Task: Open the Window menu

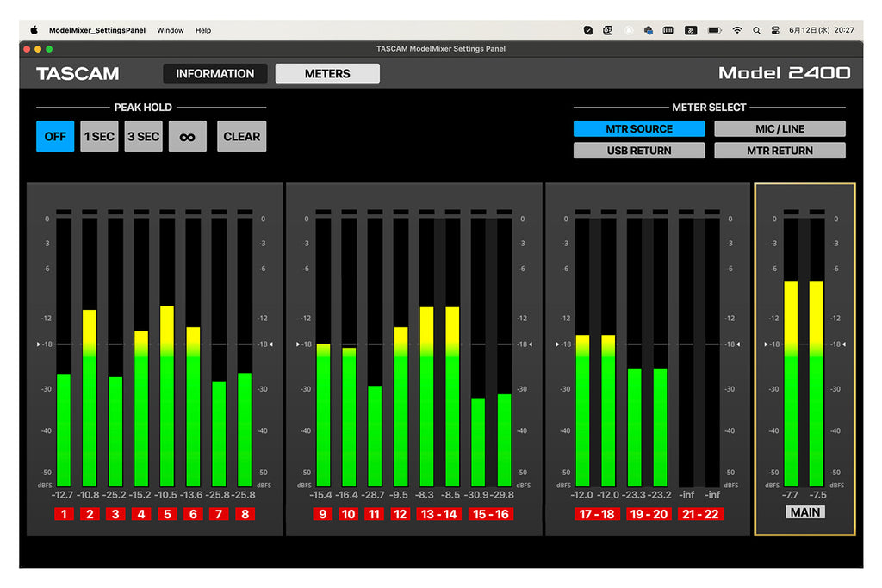Action: [x=170, y=30]
